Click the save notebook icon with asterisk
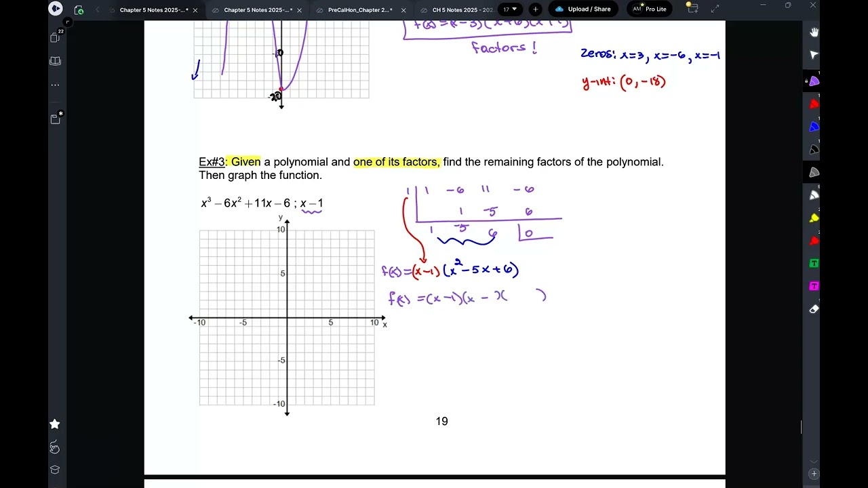Viewport: 868px width, 488px height. pyautogui.click(x=56, y=119)
